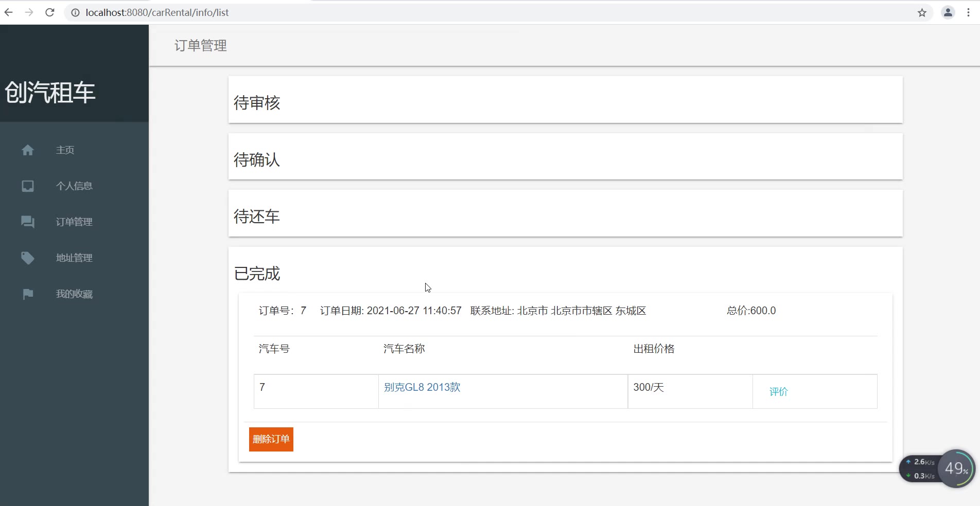
Task: Click the 订单管理 page title
Action: [x=201, y=45]
